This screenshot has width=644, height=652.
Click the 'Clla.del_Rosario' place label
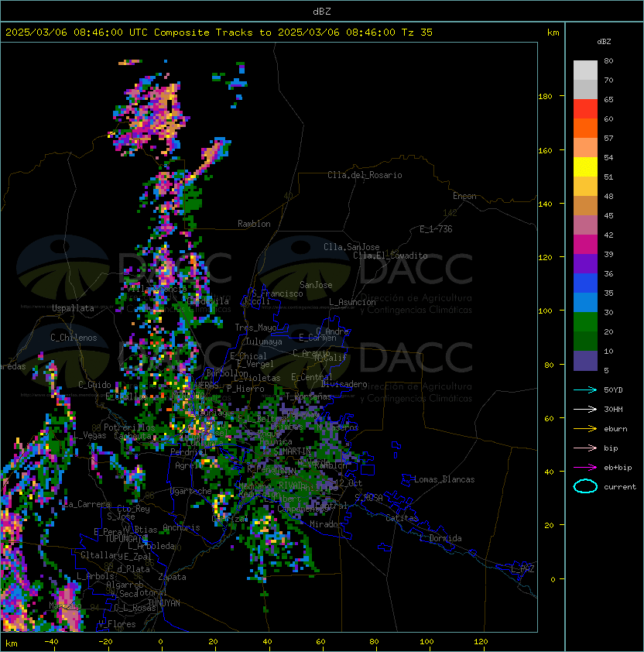pyautogui.click(x=365, y=175)
